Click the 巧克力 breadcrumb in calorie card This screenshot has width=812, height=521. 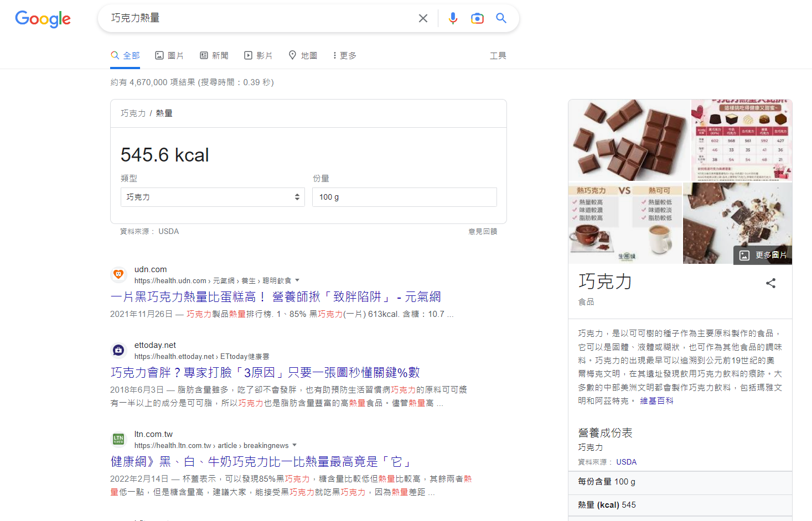(133, 113)
